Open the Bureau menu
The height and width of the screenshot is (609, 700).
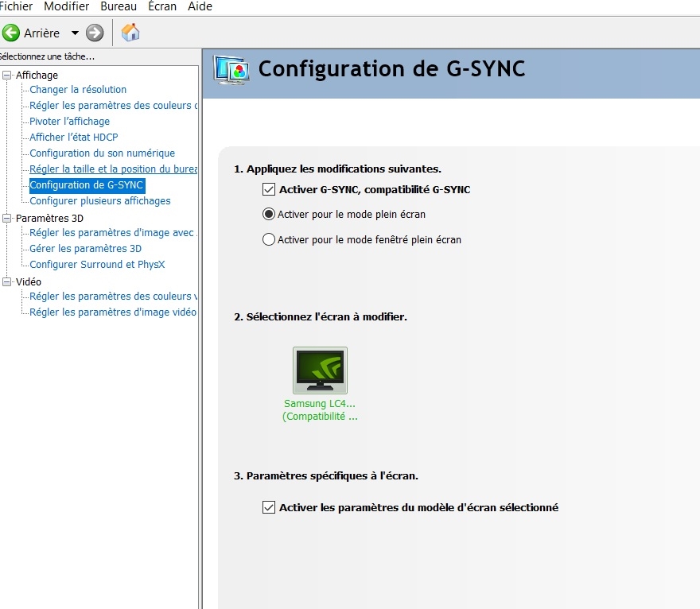[119, 6]
